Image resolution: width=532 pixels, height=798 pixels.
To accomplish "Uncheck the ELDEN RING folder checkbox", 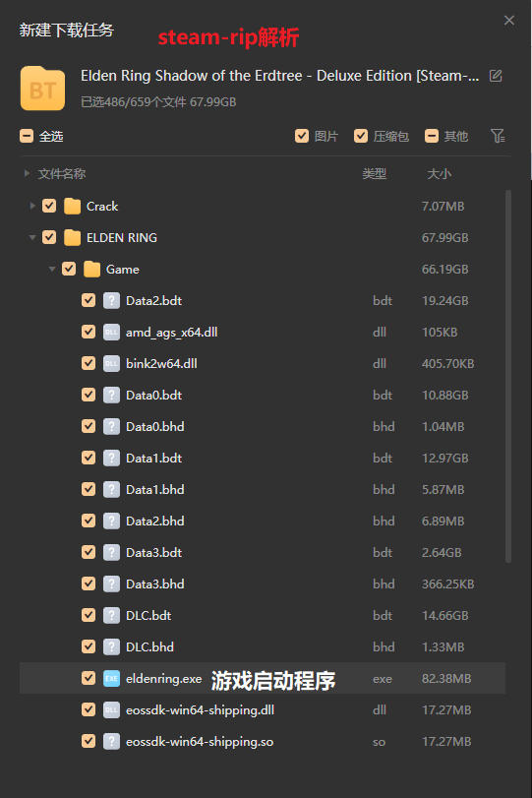I will click(49, 238).
